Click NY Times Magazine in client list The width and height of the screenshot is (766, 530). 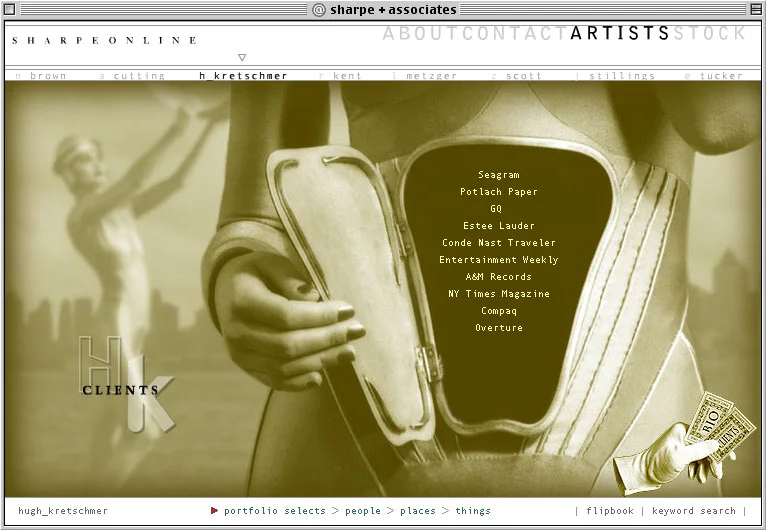click(x=499, y=294)
